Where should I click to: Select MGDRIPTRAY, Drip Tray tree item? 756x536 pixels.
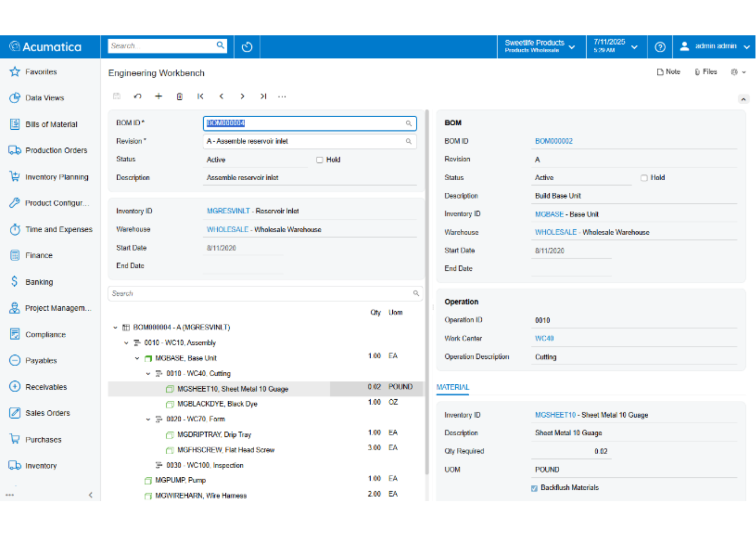tap(214, 435)
